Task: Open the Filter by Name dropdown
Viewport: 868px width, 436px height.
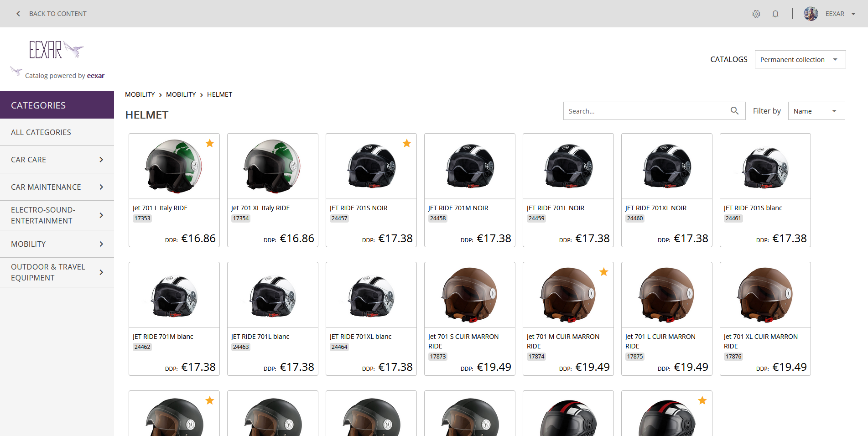Action: (816, 111)
